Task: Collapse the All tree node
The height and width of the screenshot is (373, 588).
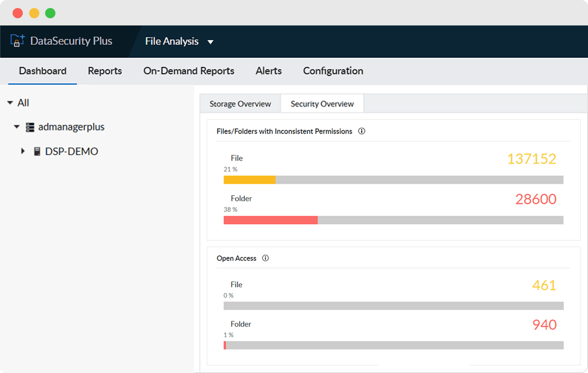Action: [x=10, y=103]
